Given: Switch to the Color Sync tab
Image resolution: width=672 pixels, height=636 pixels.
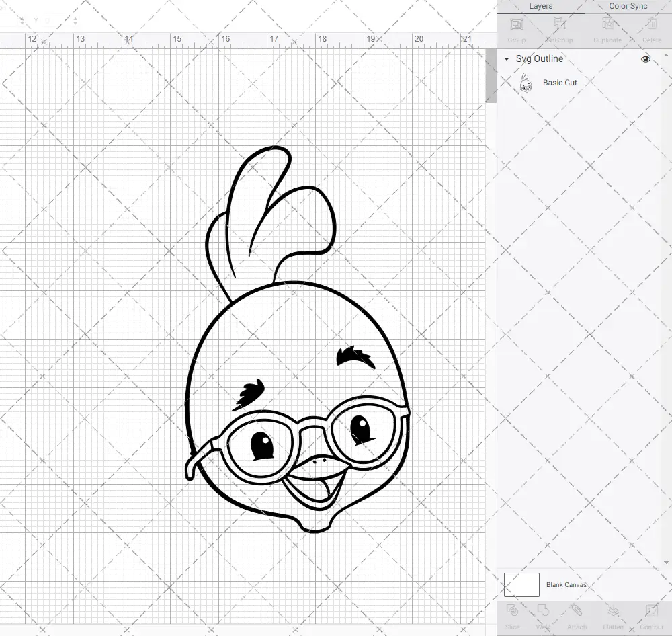Looking at the screenshot, I should click(628, 6).
